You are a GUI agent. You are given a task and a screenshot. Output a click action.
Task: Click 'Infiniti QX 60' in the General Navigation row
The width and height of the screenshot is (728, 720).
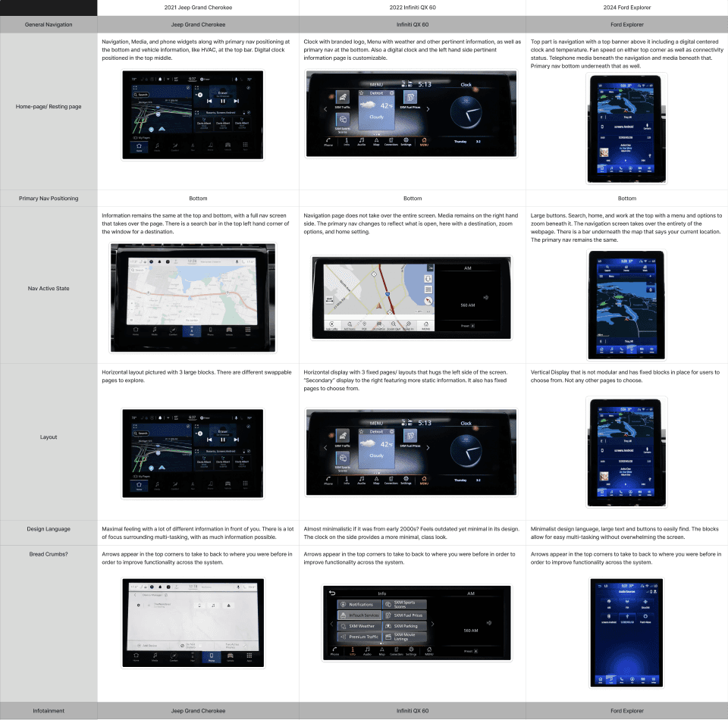[x=413, y=24]
